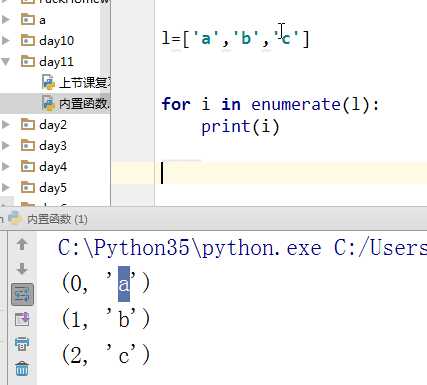The width and height of the screenshot is (427, 385).
Task: Expand the day5 folder arrow
Action: click(x=6, y=188)
